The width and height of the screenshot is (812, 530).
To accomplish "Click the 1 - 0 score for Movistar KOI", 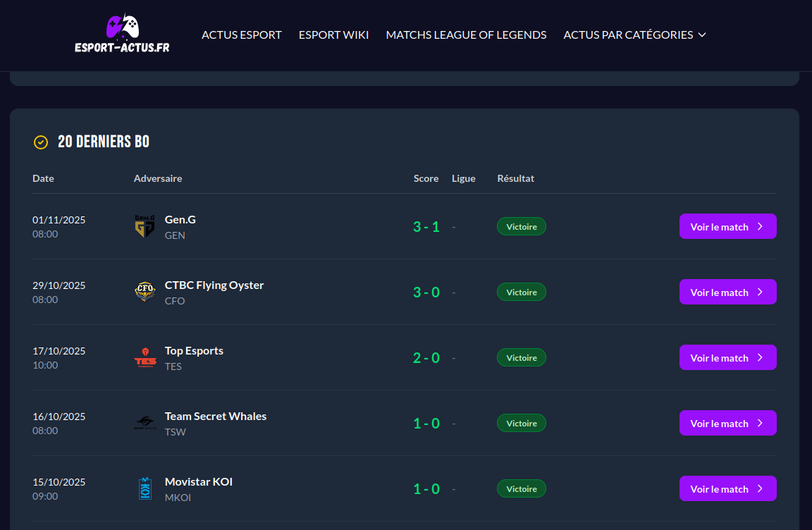I will coord(426,488).
